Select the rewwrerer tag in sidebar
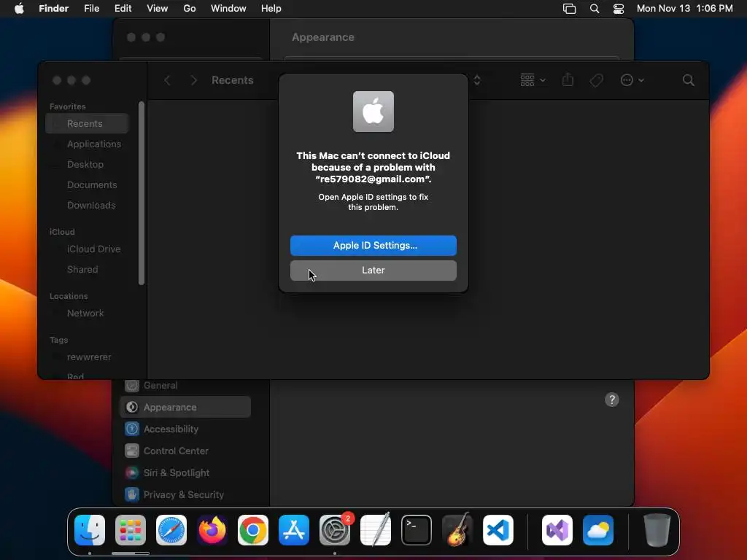 [x=88, y=357]
